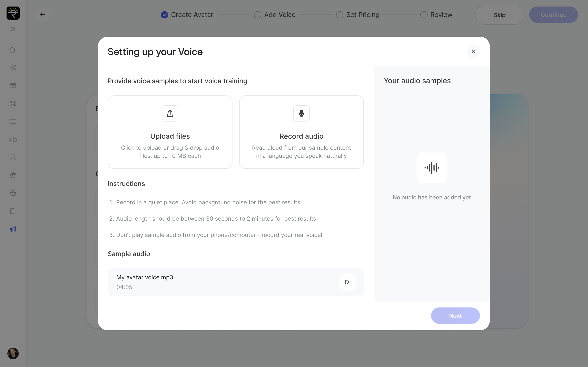Open the pie chart analytics icon
The width and height of the screenshot is (588, 367).
[13, 175]
